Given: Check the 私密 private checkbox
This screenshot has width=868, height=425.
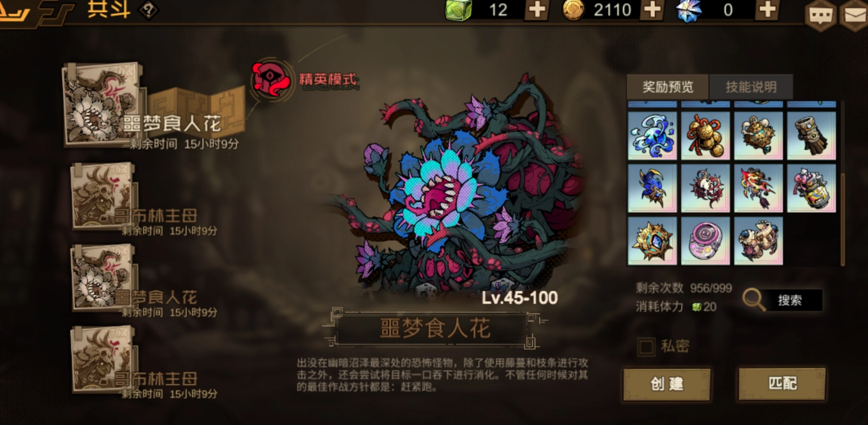Looking at the screenshot, I should 646,347.
